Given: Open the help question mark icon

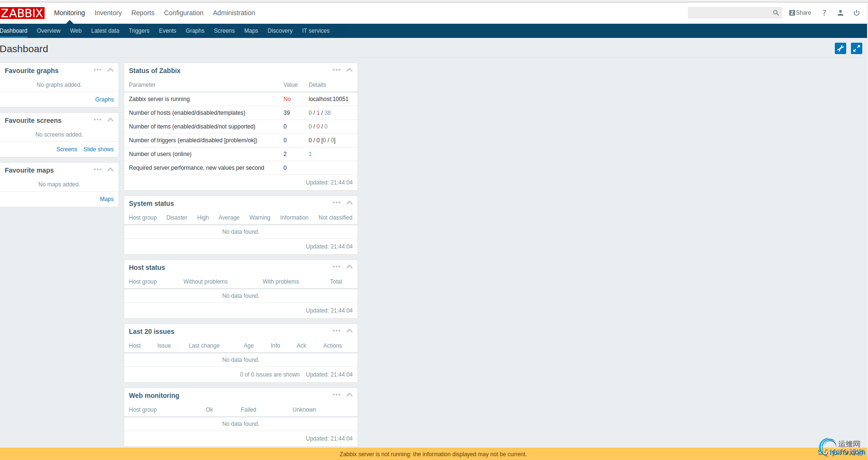Looking at the screenshot, I should pos(824,13).
